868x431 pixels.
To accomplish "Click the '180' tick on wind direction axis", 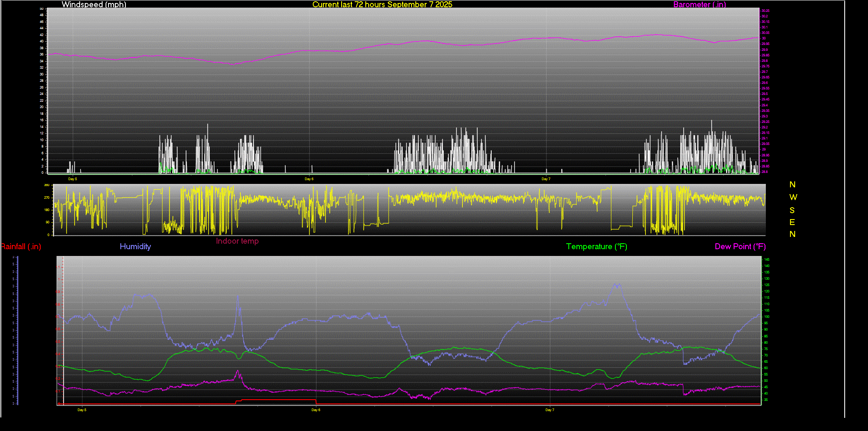I will [x=47, y=210].
